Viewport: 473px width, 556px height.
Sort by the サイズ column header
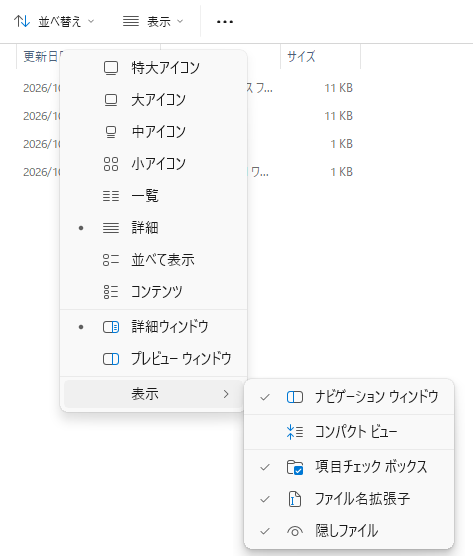[x=301, y=56]
